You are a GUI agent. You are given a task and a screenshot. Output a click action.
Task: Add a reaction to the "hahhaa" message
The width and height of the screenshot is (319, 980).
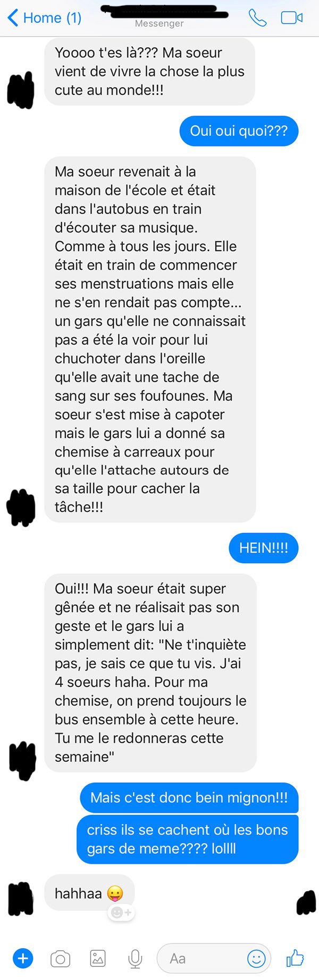(x=121, y=912)
